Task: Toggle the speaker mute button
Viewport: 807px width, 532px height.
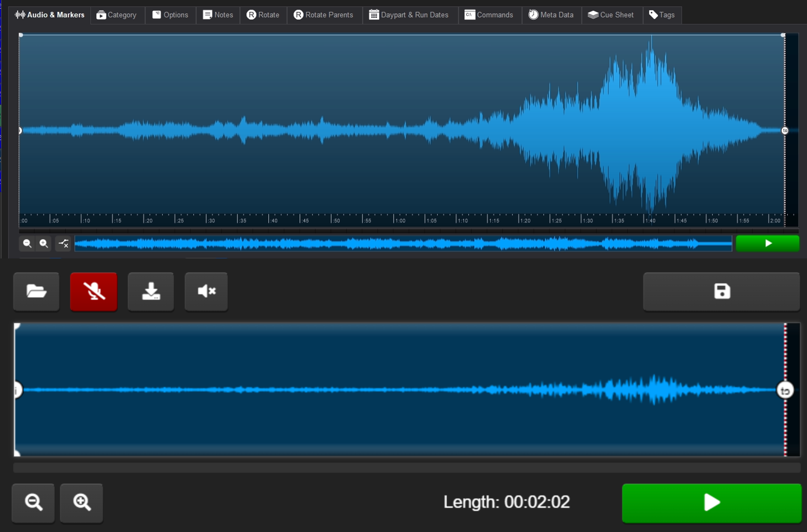Action: click(206, 291)
